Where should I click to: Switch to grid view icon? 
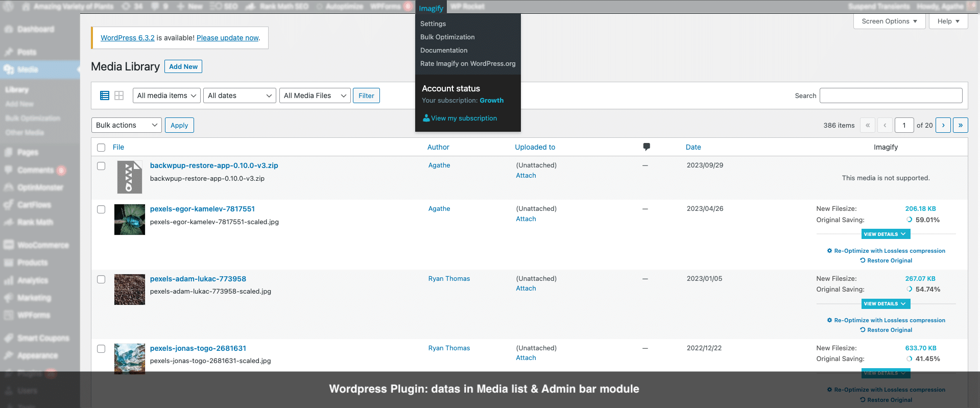(119, 95)
